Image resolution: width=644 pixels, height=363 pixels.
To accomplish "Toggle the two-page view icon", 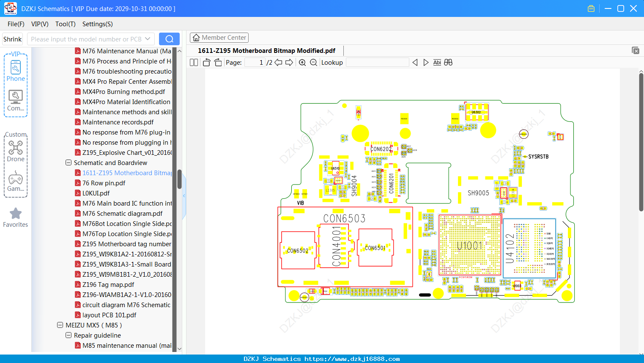I will [194, 63].
